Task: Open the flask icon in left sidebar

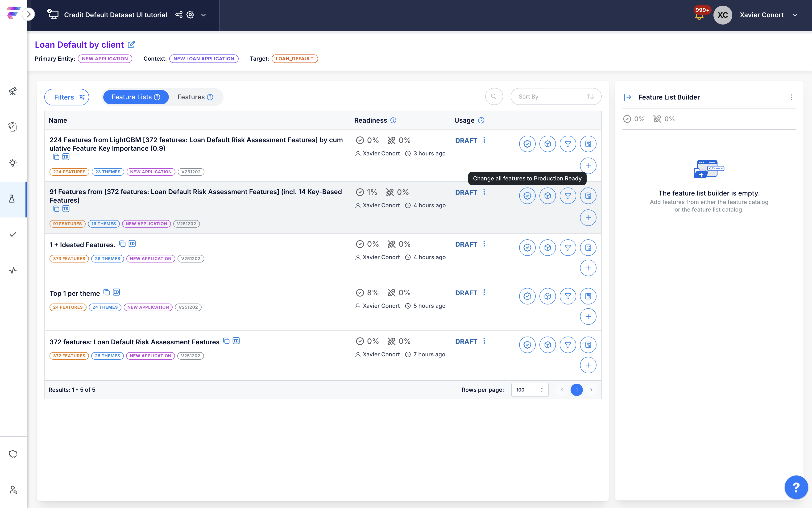Action: coord(12,199)
